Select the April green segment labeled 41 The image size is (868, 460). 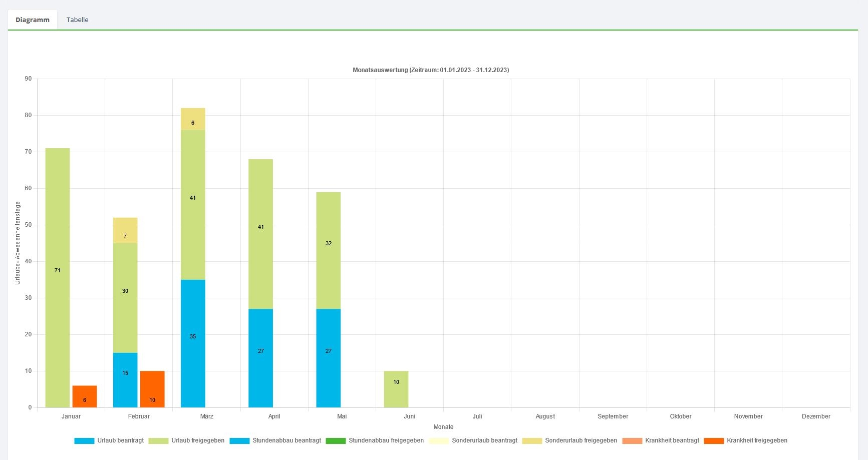[261, 234]
